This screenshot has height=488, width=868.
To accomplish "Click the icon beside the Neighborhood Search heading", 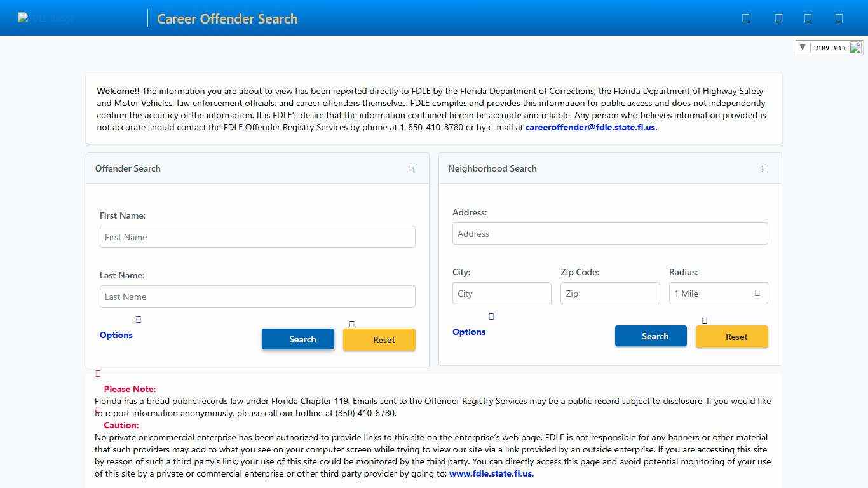I will [764, 168].
